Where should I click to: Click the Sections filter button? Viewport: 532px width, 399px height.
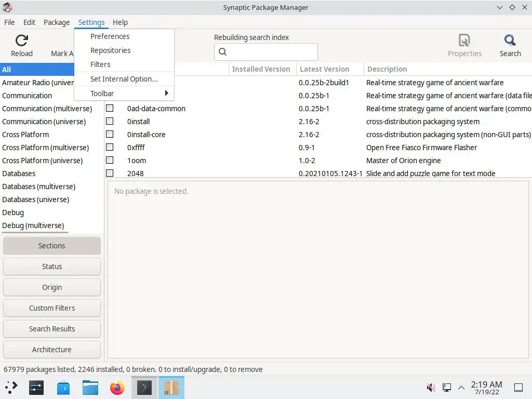52,246
